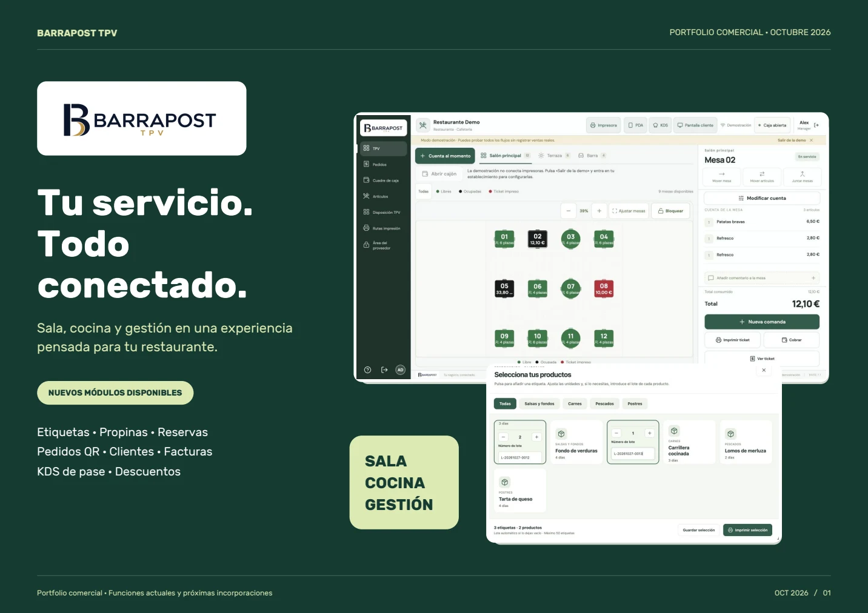Image resolution: width=868 pixels, height=613 pixels.
Task: Open Cuadre de caja in the sidebar
Action: pyautogui.click(x=382, y=181)
